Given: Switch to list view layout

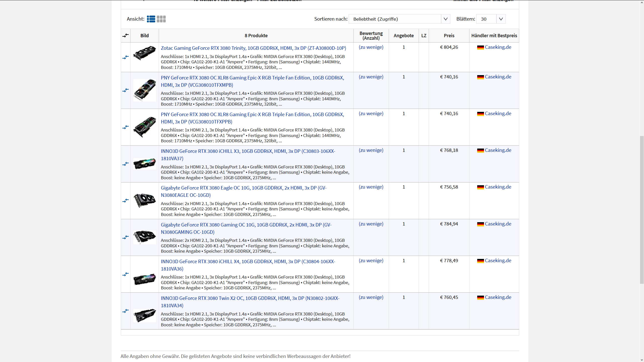Looking at the screenshot, I should point(151,19).
